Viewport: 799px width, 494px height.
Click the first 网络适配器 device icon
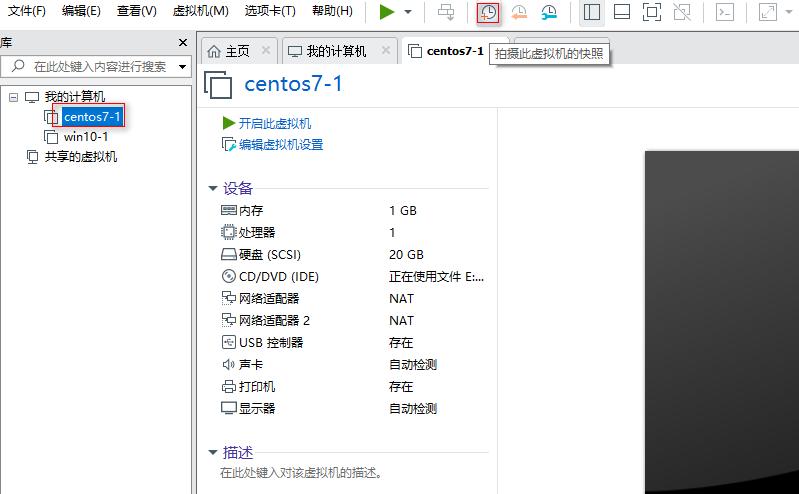pyautogui.click(x=228, y=298)
